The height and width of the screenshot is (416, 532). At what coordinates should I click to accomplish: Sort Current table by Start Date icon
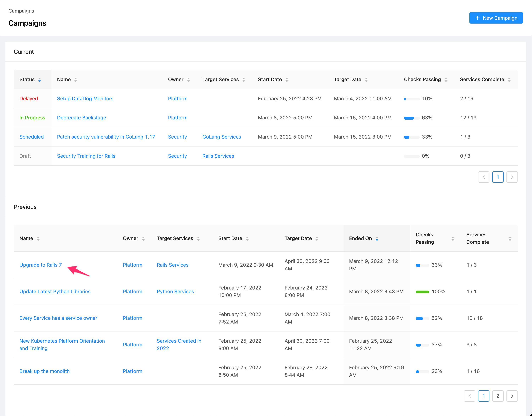coord(287,80)
